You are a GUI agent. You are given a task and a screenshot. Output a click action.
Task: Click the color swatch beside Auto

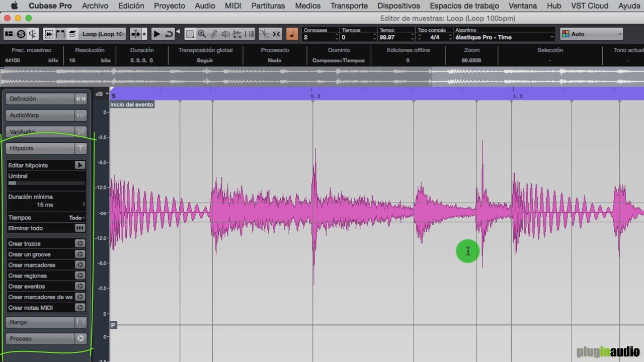[566, 34]
